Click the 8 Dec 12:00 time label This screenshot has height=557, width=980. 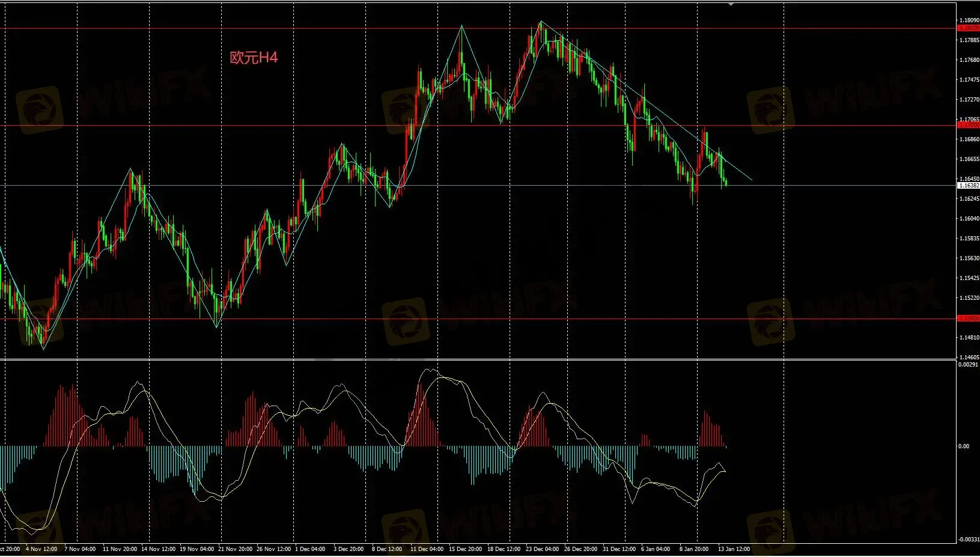point(387,549)
